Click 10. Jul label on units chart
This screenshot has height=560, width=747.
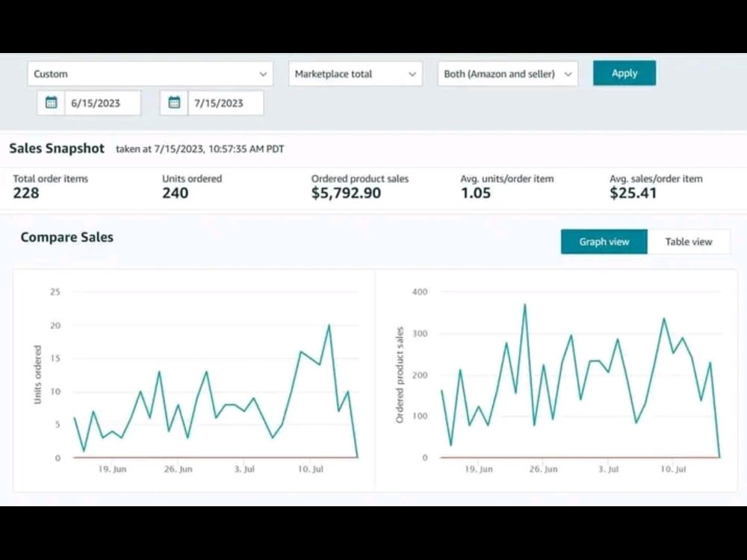tap(311, 469)
